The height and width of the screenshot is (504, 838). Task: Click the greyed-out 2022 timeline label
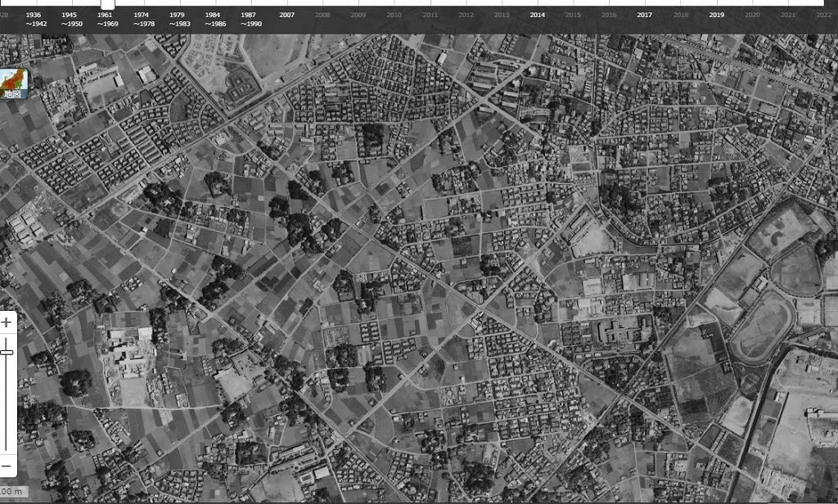[x=823, y=15]
